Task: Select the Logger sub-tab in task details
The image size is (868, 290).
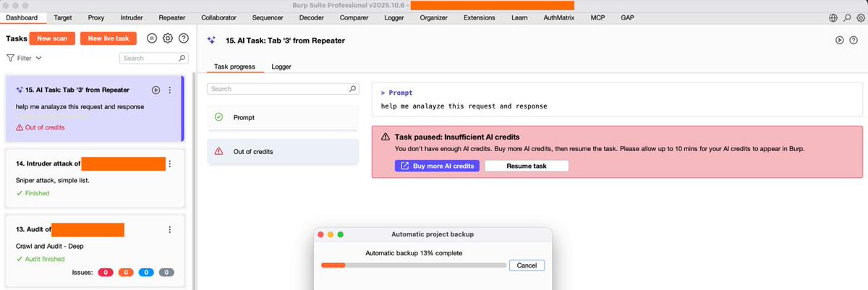Action: (x=281, y=67)
